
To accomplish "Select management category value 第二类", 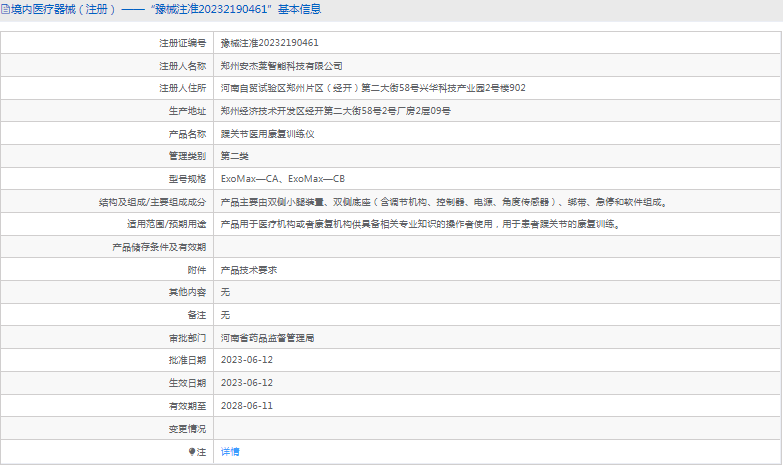I will tap(235, 156).
